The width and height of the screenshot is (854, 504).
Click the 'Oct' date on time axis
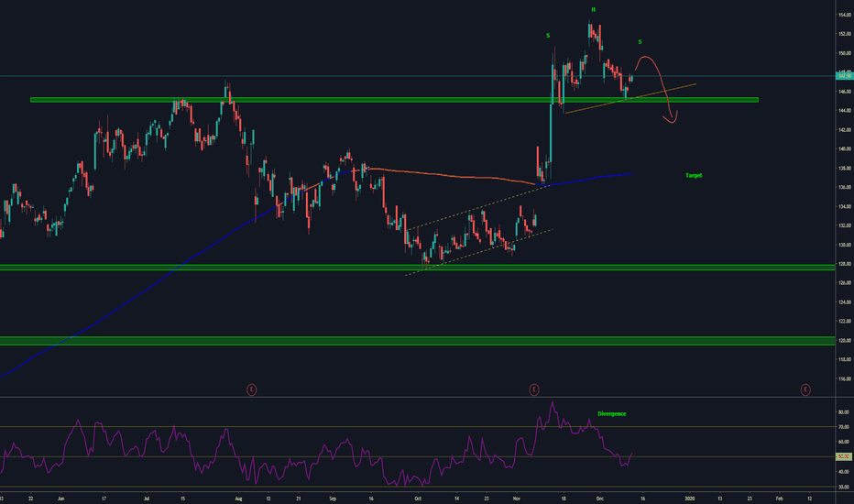click(x=418, y=499)
